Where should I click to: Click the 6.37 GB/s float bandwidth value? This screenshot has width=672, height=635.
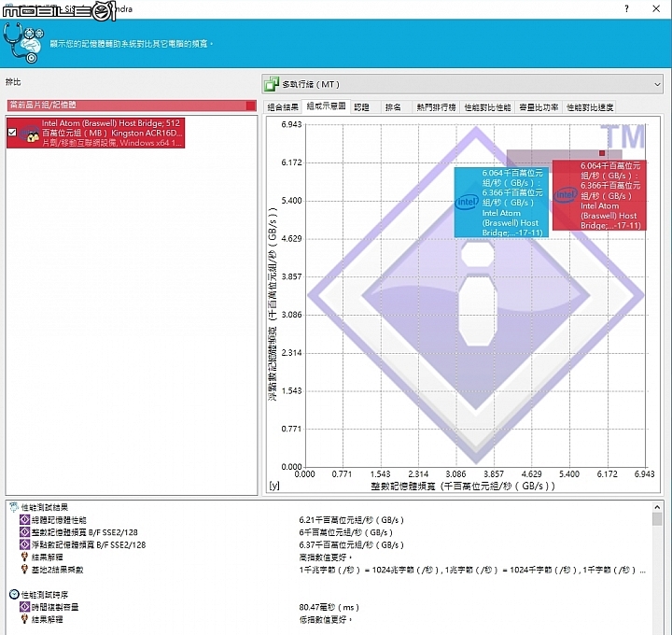tap(351, 544)
